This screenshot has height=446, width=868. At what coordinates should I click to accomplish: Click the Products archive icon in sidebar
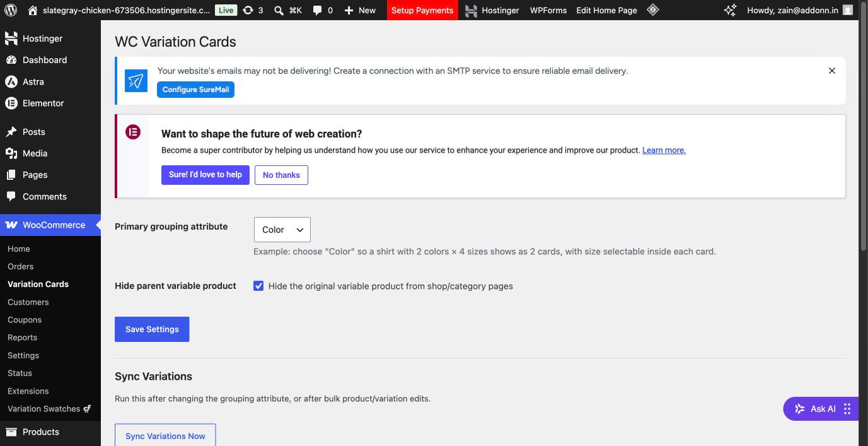pos(11,432)
